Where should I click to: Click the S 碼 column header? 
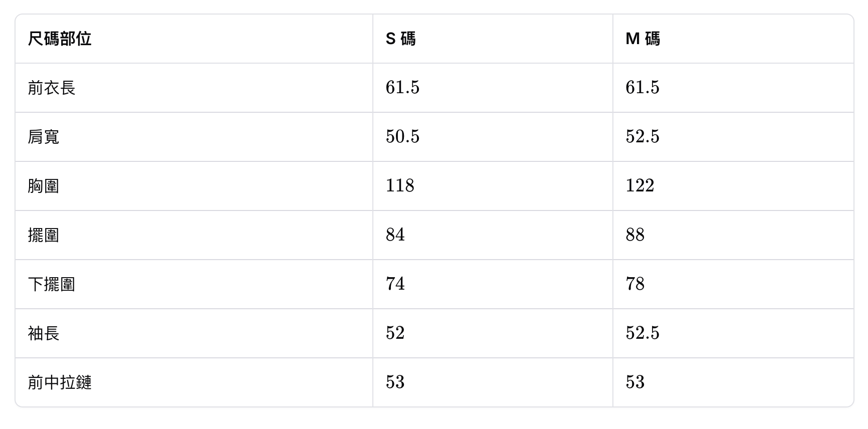click(x=400, y=39)
